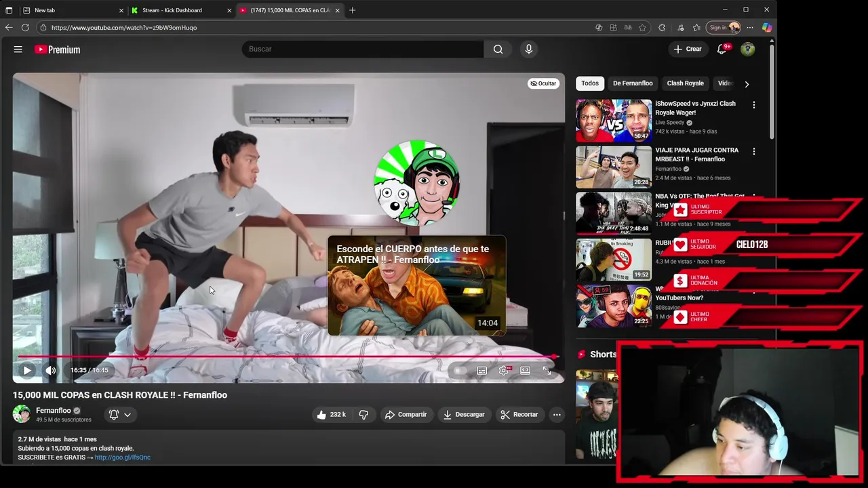
Task: Open the favorites list icon
Action: pos(696,28)
